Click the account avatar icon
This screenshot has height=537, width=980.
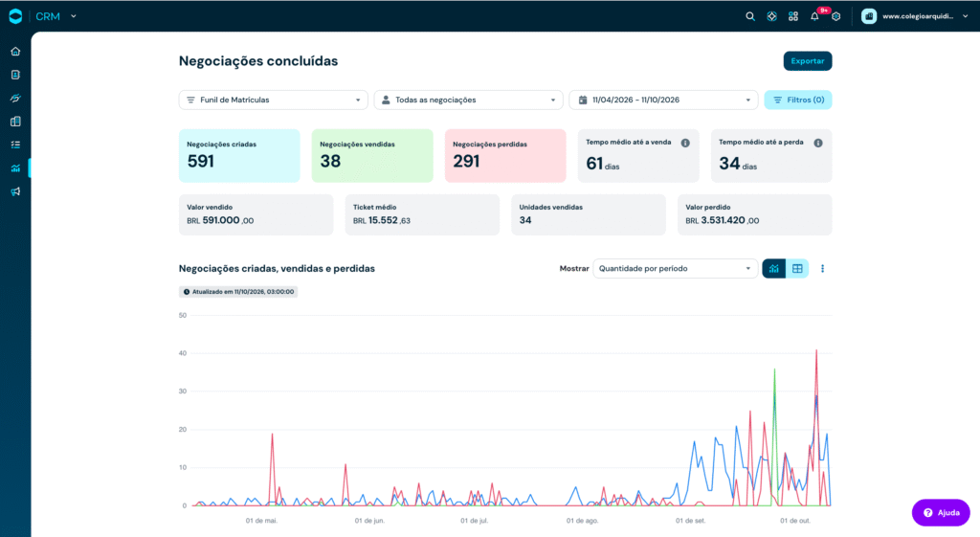click(869, 16)
